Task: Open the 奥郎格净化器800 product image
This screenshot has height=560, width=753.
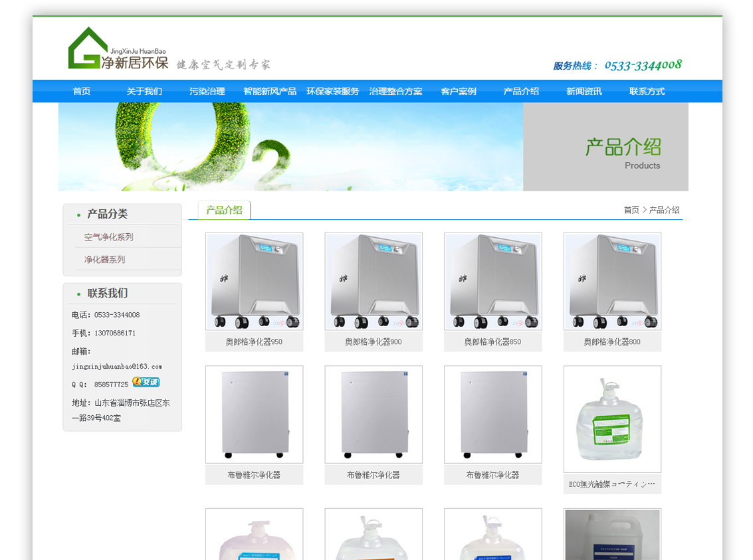Action: (x=612, y=281)
